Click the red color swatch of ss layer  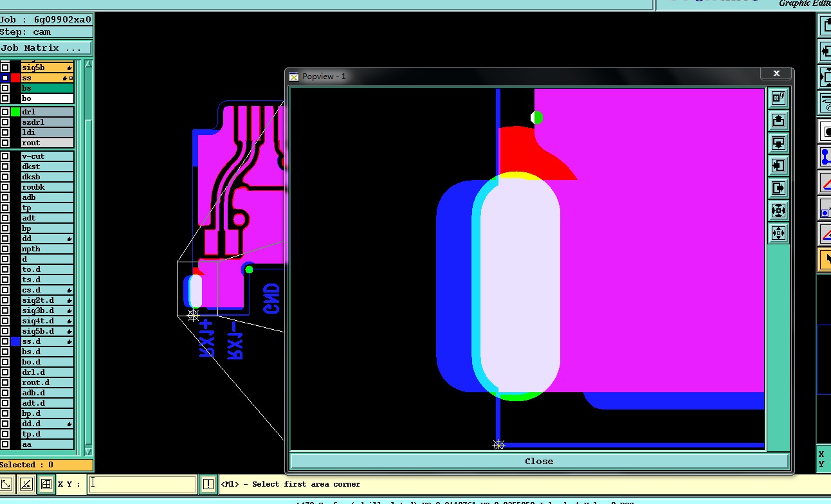tap(15, 78)
